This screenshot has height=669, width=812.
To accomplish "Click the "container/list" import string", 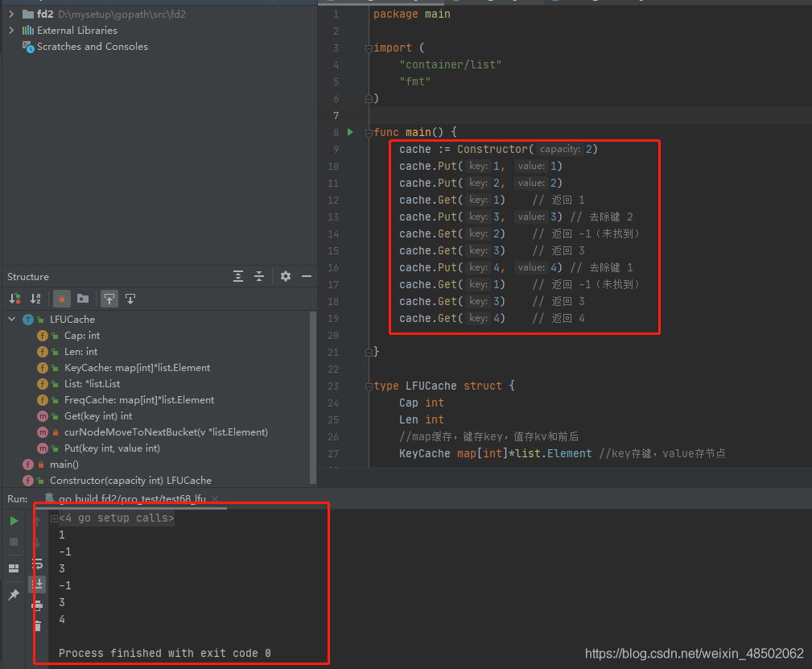I will [450, 64].
